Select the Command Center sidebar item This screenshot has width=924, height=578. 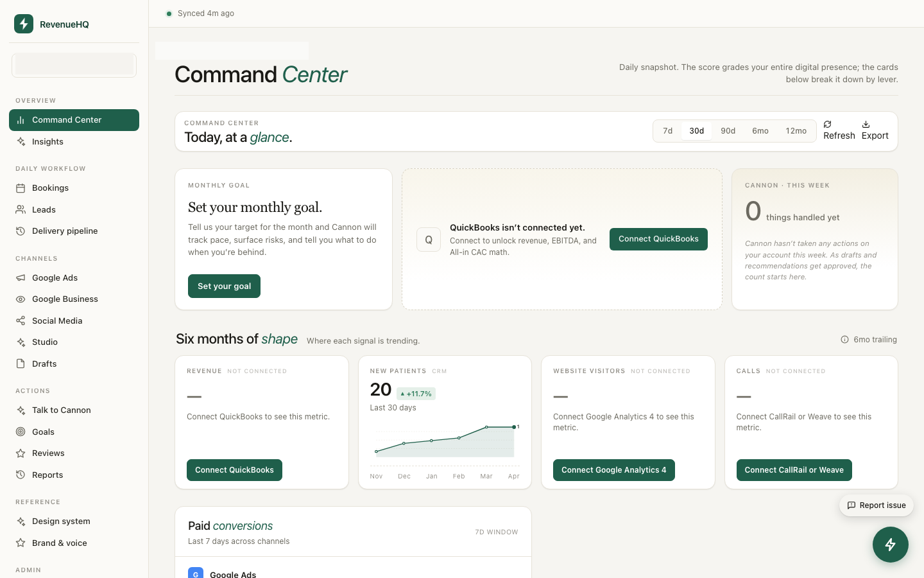pyautogui.click(x=74, y=120)
